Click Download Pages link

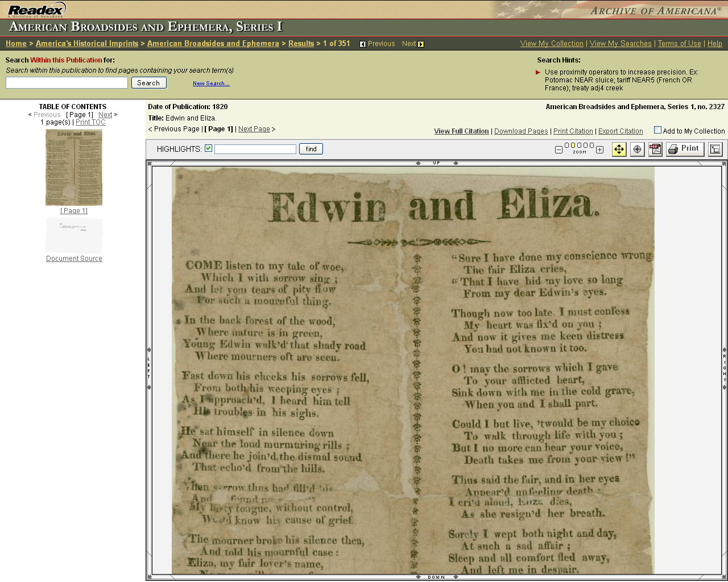521,131
